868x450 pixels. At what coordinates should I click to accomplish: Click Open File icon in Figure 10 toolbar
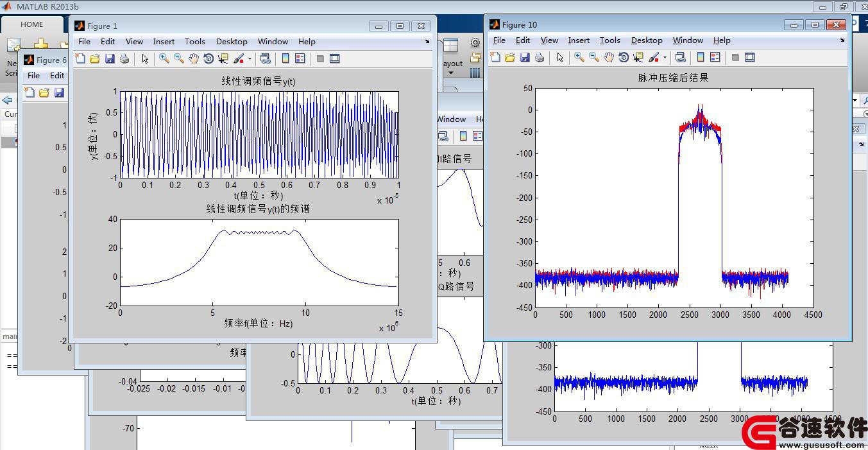[x=510, y=57]
